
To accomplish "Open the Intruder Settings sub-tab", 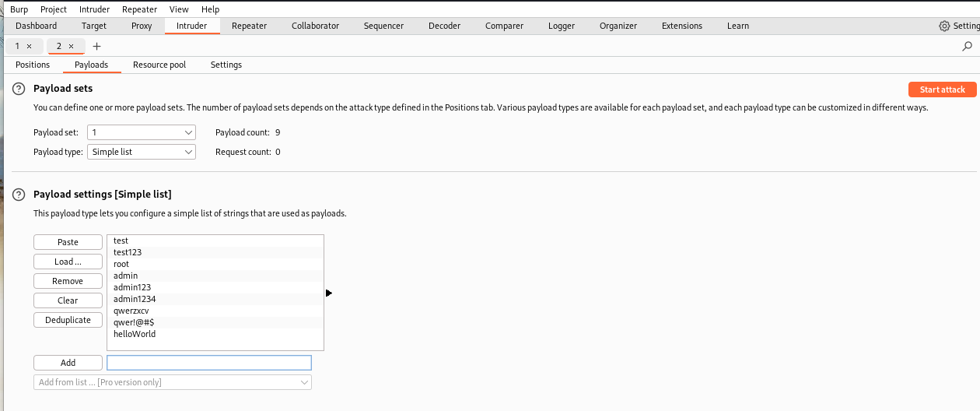I will [x=226, y=65].
